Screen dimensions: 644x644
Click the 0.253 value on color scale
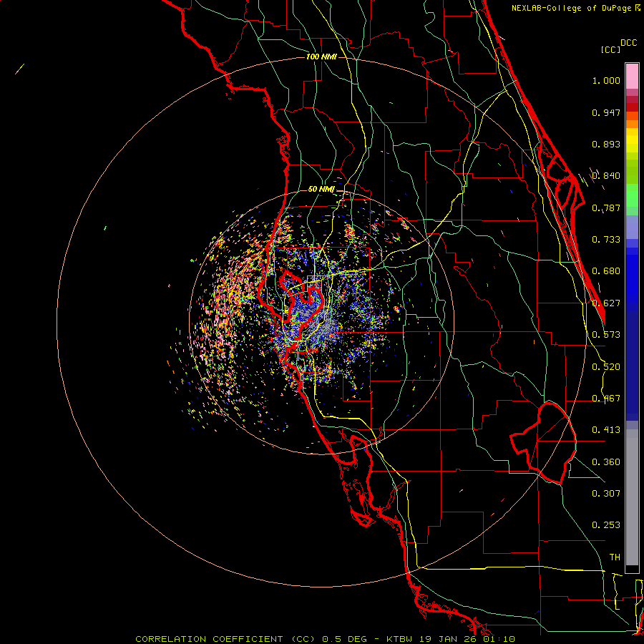click(x=606, y=525)
